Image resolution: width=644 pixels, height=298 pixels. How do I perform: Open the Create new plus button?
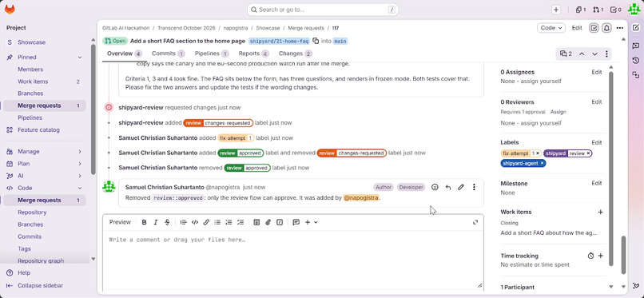pyautogui.click(x=556, y=10)
